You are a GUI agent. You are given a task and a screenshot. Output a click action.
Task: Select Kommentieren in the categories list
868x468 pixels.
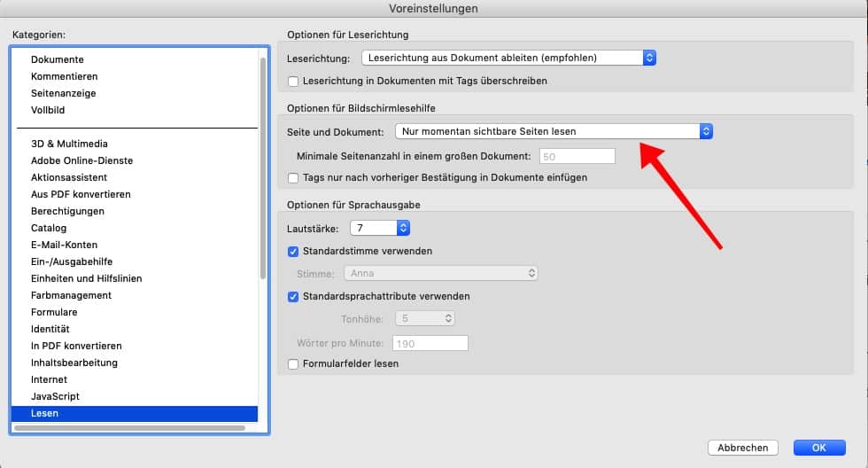64,77
